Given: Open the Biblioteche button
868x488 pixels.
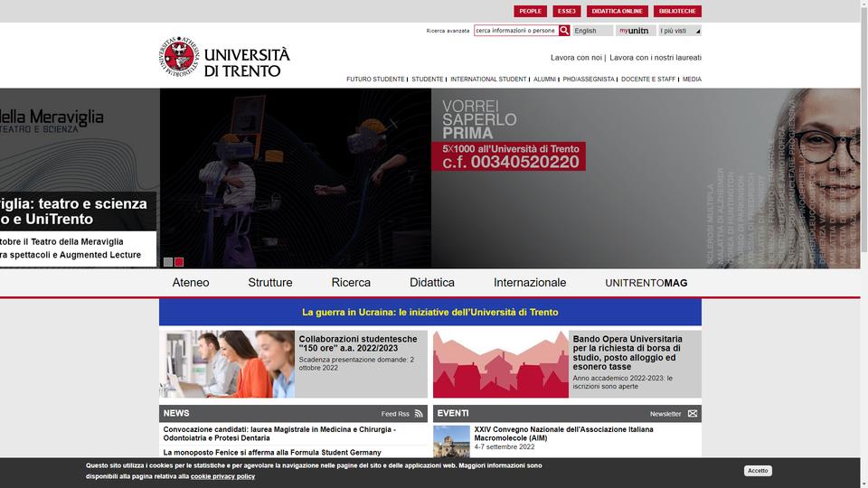Looking at the screenshot, I should tap(677, 11).
